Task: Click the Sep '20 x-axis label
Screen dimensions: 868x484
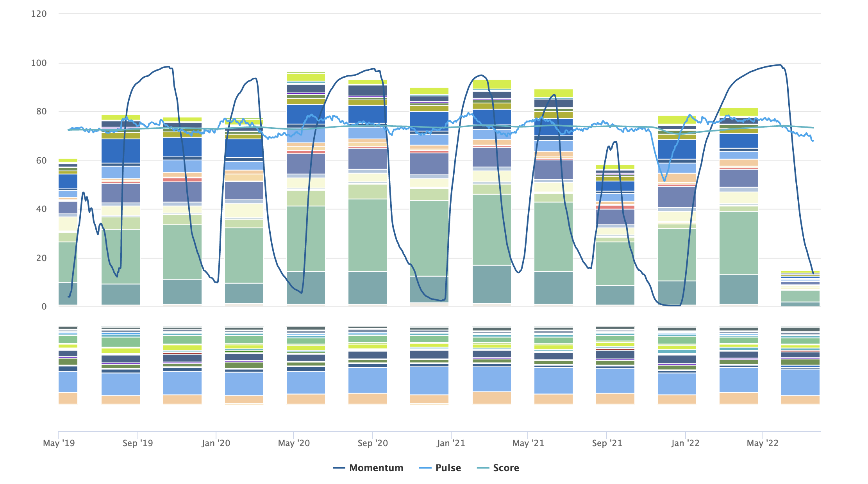Action: point(373,443)
